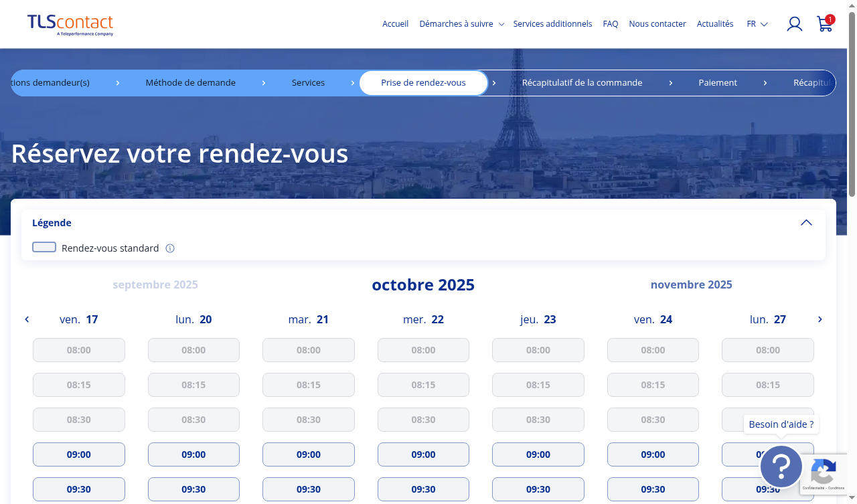Click disabled 08:00 slot on ven. 17
857x504 pixels.
tap(79, 350)
